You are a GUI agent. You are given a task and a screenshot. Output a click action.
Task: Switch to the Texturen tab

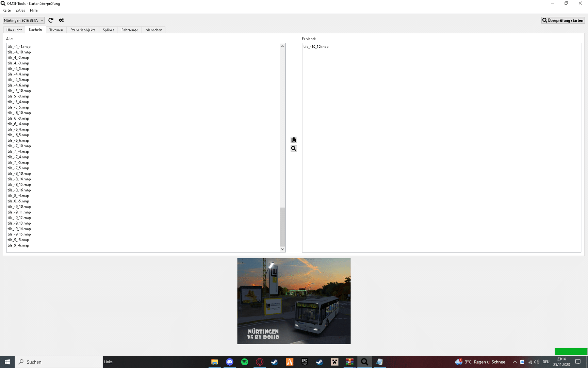(56, 30)
